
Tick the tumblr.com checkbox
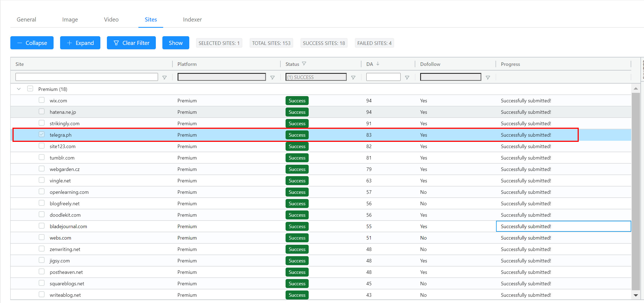pos(42,157)
